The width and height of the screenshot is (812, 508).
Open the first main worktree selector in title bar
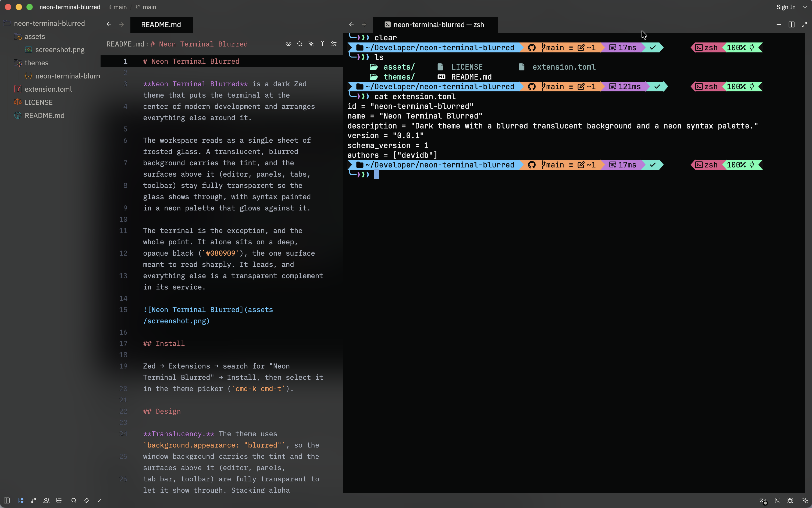click(117, 7)
